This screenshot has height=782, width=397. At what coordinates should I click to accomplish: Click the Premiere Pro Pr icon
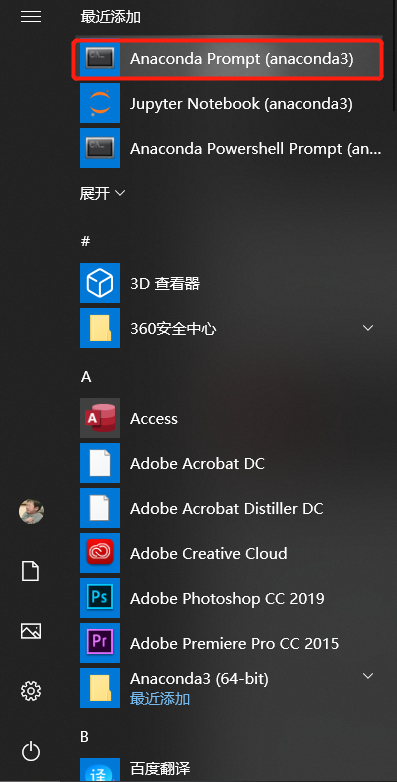click(x=100, y=643)
